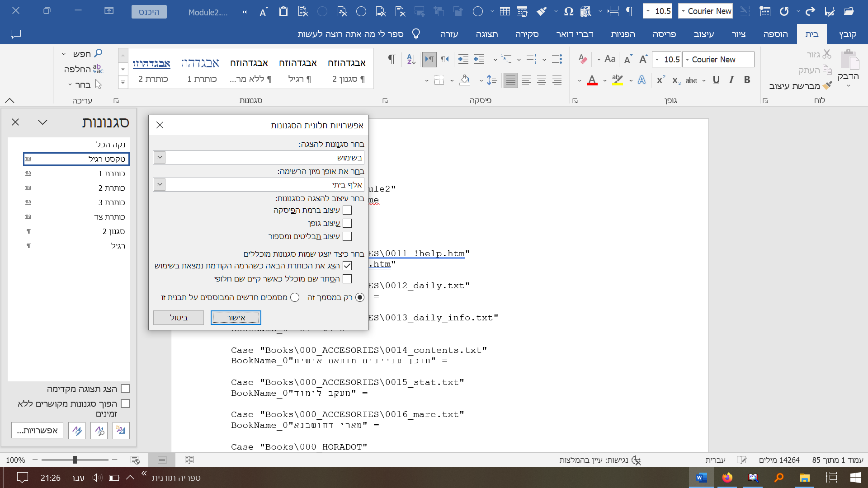Justify paragraph alignment
Screen dimensions: 868x488
[511, 80]
